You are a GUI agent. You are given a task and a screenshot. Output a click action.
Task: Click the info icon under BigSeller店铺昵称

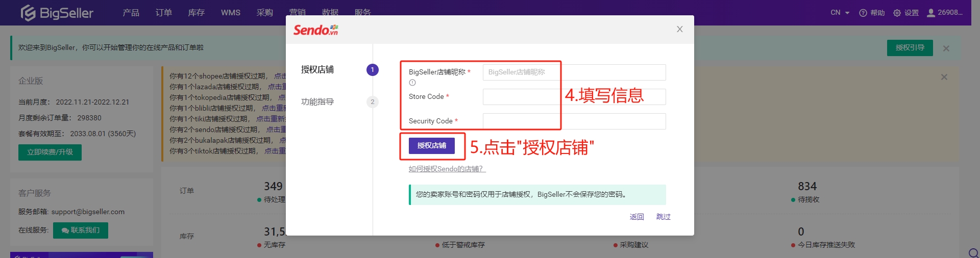coord(412,83)
